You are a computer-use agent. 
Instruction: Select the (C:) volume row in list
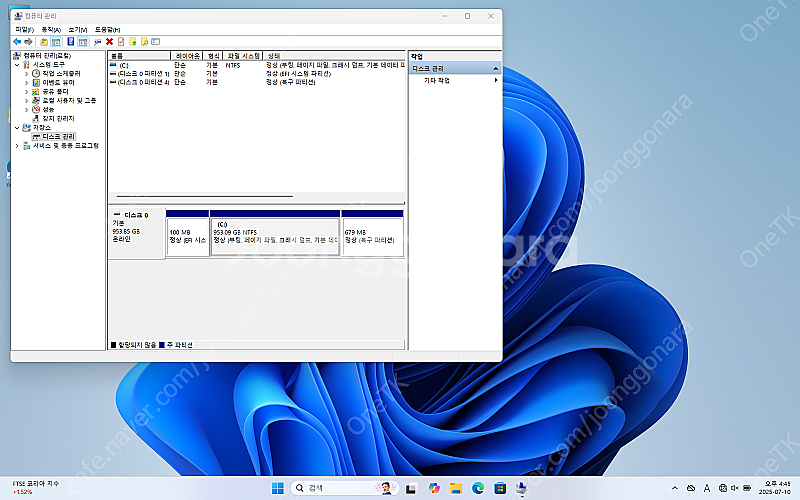pyautogui.click(x=257, y=65)
